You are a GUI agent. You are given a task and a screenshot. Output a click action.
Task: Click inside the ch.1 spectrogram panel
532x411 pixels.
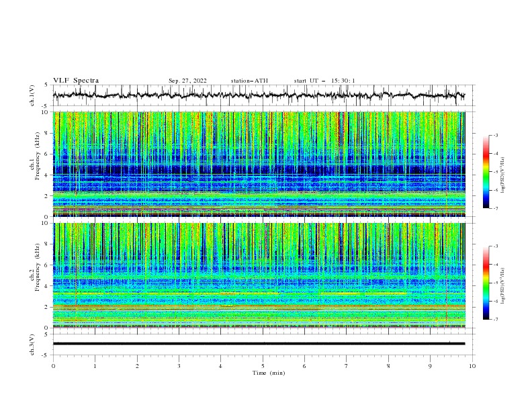(x=259, y=164)
